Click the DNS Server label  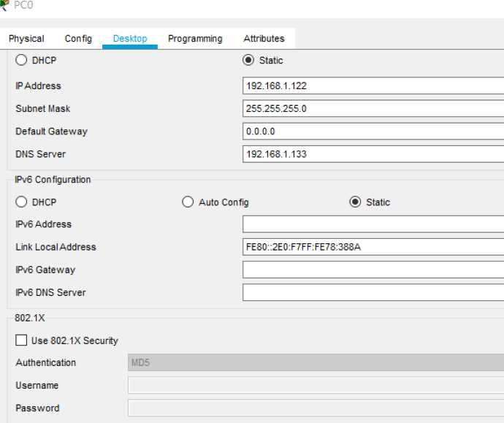(x=40, y=154)
